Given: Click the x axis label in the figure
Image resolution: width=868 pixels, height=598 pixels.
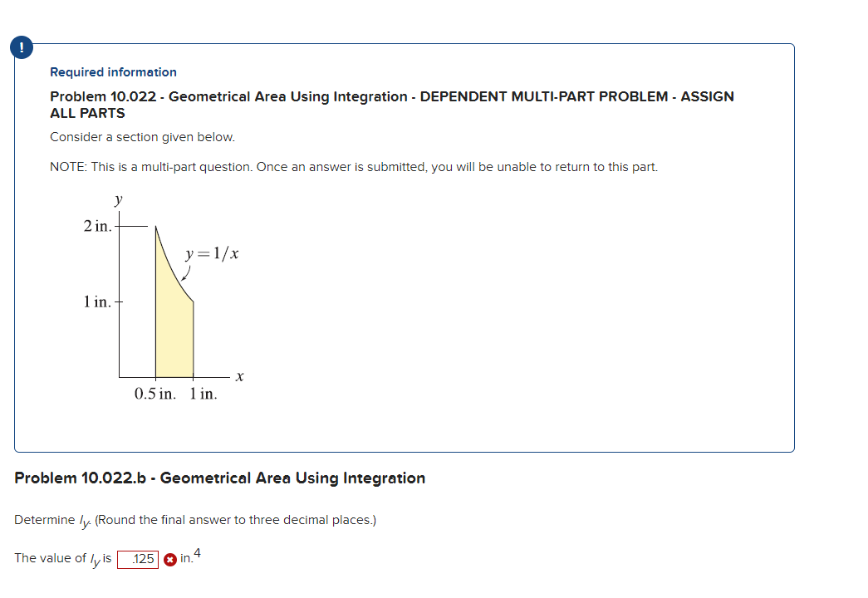Looking at the screenshot, I should pos(239,375).
